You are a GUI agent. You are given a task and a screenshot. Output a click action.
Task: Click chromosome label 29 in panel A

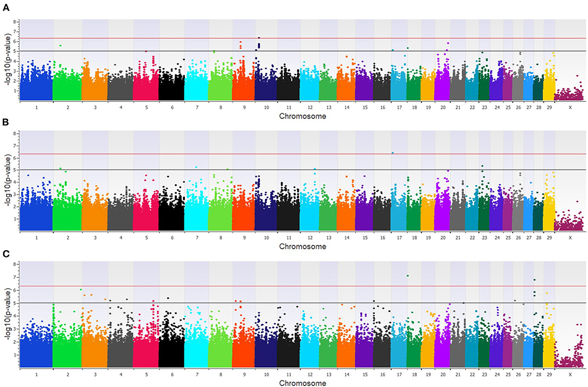(549, 107)
